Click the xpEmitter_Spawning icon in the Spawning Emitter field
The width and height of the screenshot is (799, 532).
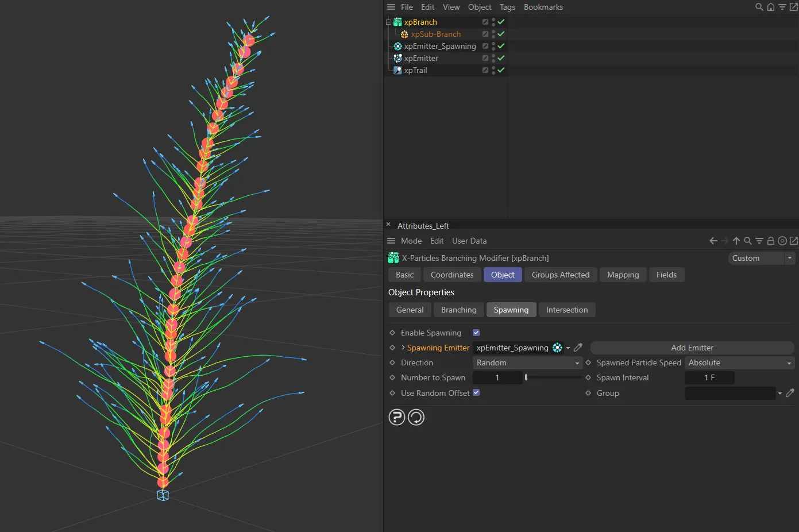coord(557,348)
